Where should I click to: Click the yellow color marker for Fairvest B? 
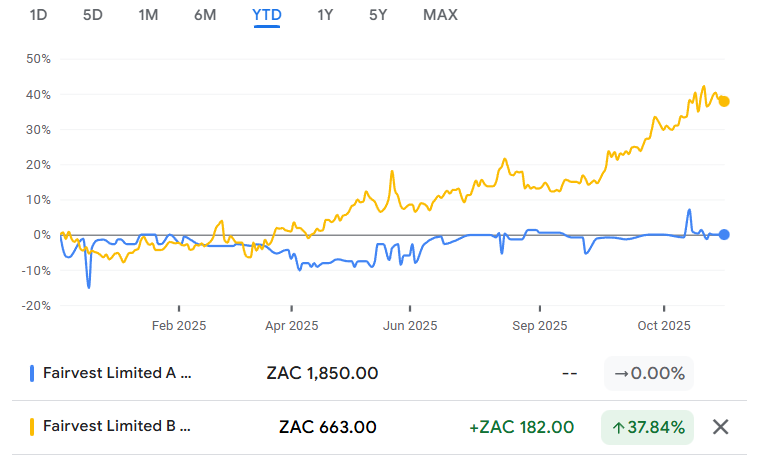point(32,427)
